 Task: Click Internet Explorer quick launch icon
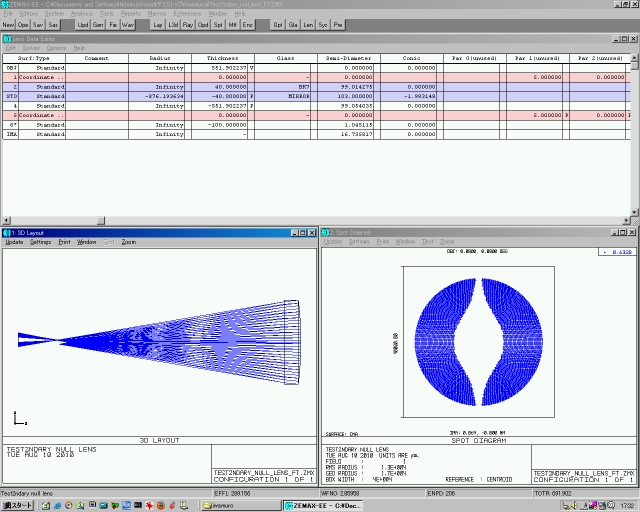pos(58,505)
